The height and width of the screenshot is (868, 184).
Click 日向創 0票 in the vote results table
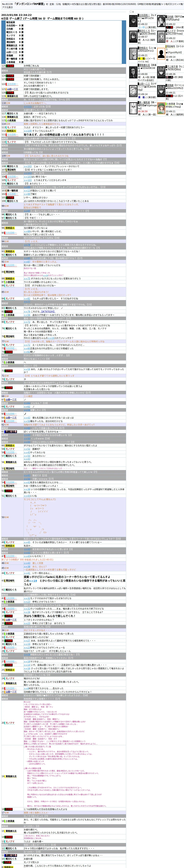click(15, 29)
